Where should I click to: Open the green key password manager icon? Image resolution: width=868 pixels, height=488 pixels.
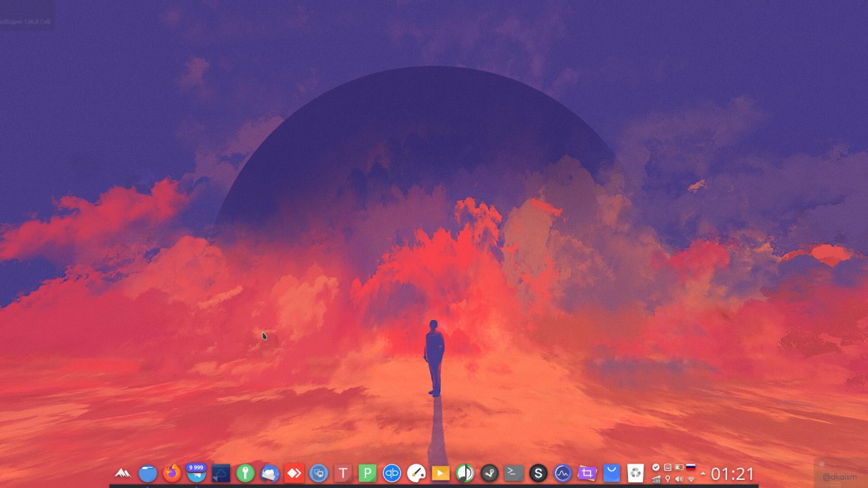pyautogui.click(x=245, y=473)
